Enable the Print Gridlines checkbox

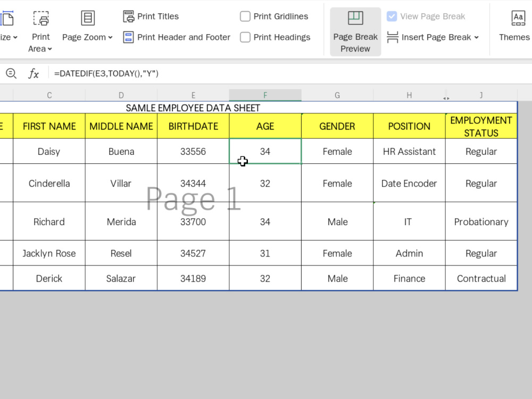(x=245, y=16)
